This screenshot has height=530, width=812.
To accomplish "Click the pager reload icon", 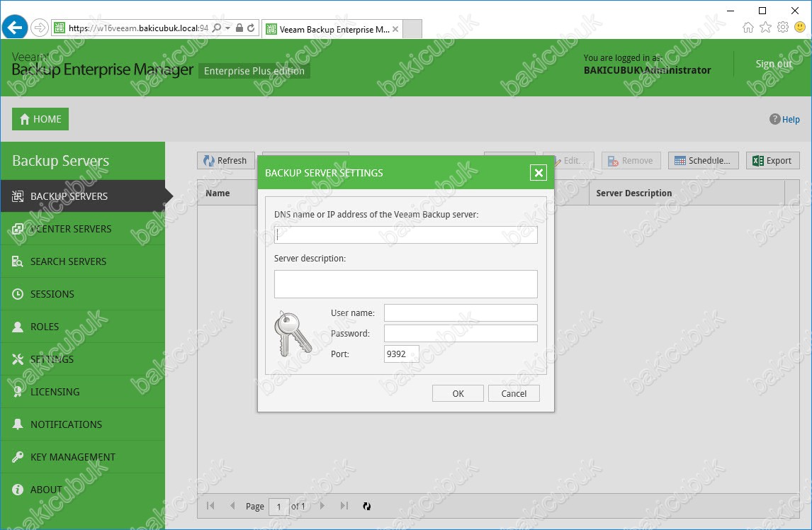I will tap(366, 506).
